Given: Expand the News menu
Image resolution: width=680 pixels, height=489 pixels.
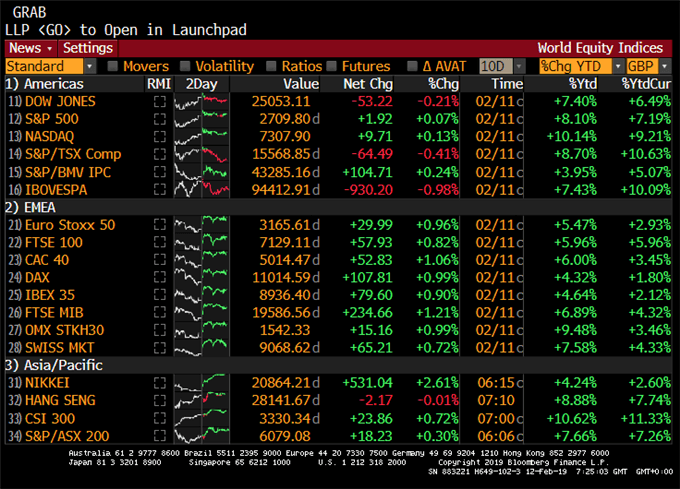Looking at the screenshot, I should click(31, 48).
